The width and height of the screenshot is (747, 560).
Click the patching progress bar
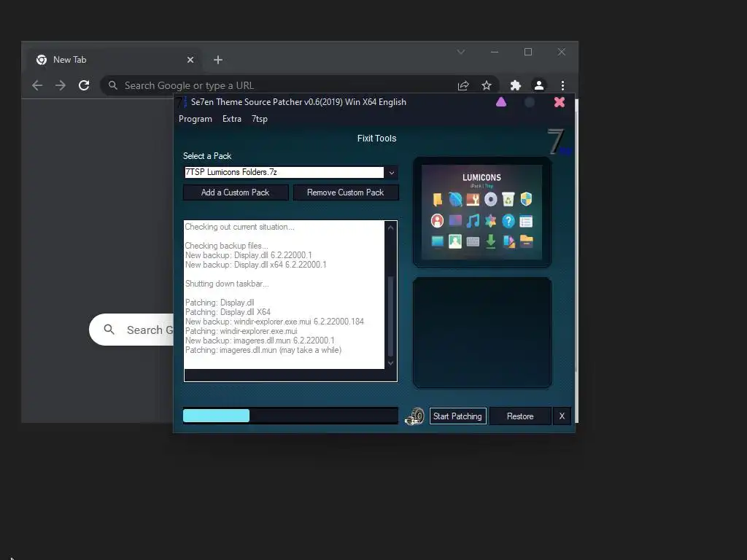(x=290, y=416)
